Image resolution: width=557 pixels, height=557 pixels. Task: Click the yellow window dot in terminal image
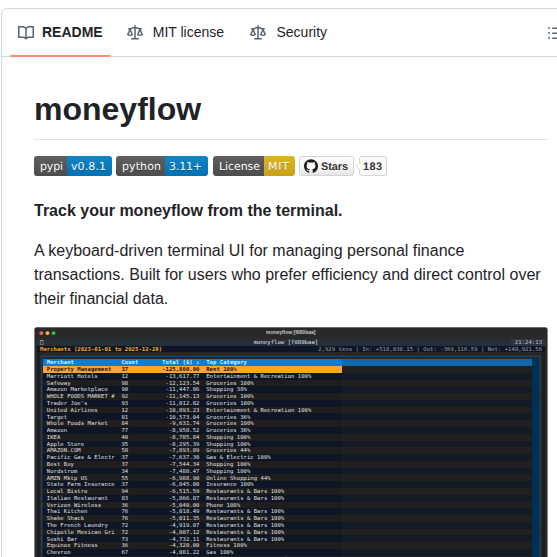click(47, 333)
